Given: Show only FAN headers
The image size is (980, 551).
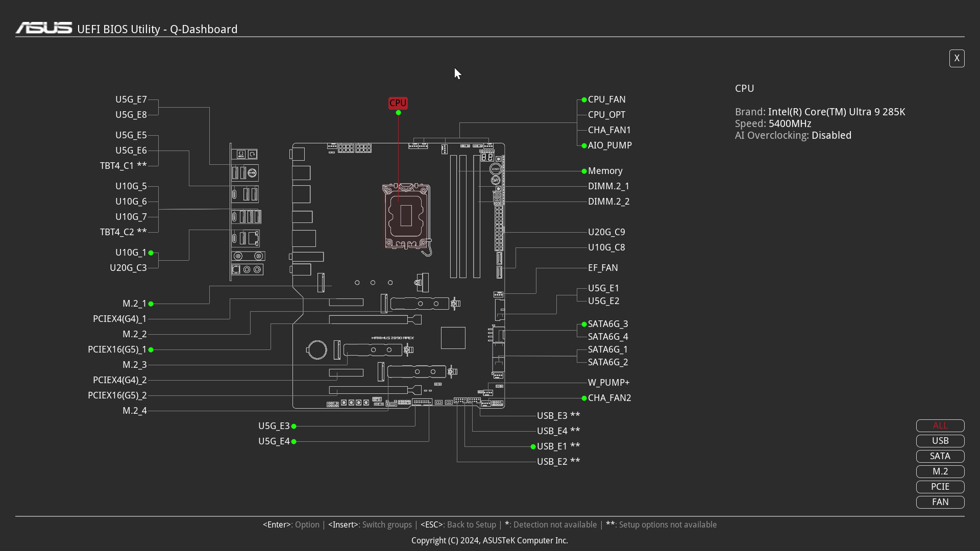Looking at the screenshot, I should (x=940, y=502).
